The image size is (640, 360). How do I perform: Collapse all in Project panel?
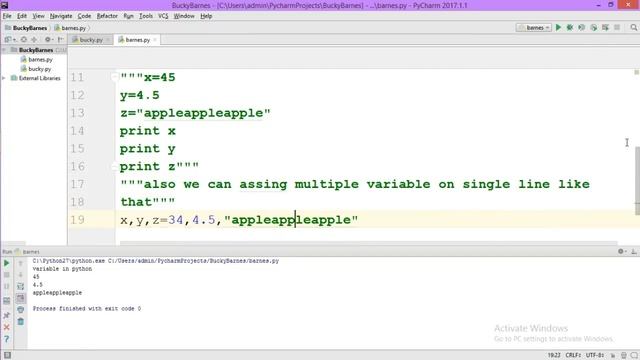pos(34,40)
